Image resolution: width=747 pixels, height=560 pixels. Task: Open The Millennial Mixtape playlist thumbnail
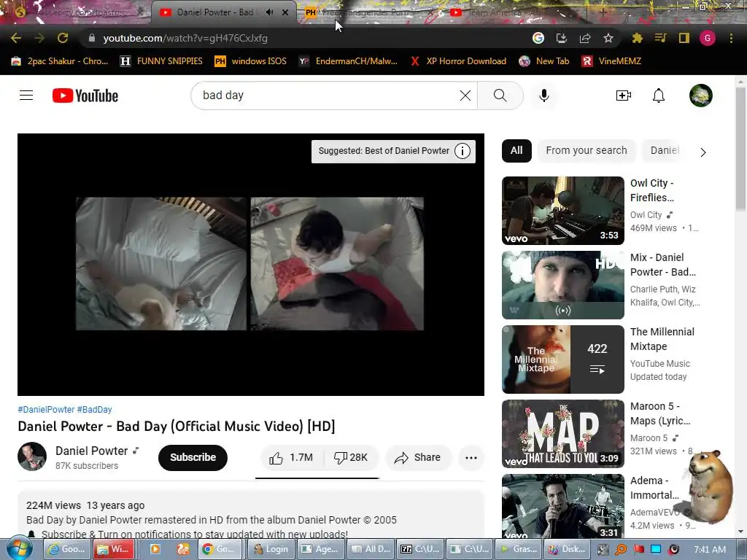(x=562, y=359)
